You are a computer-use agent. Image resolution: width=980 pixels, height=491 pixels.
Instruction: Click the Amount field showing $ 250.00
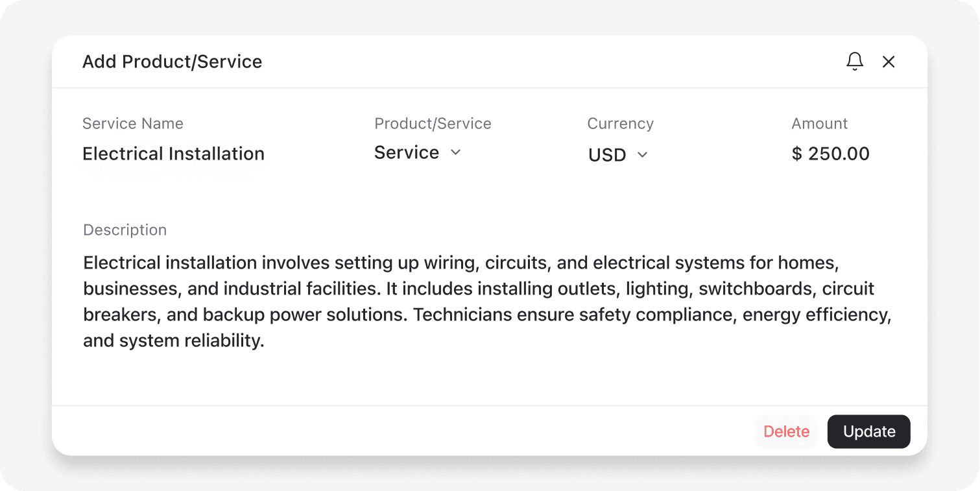(830, 154)
